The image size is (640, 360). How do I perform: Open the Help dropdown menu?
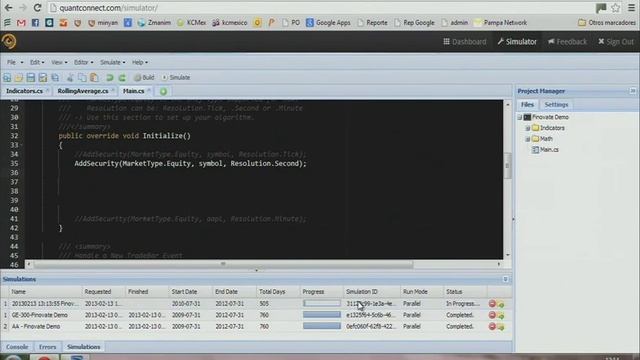[140, 62]
